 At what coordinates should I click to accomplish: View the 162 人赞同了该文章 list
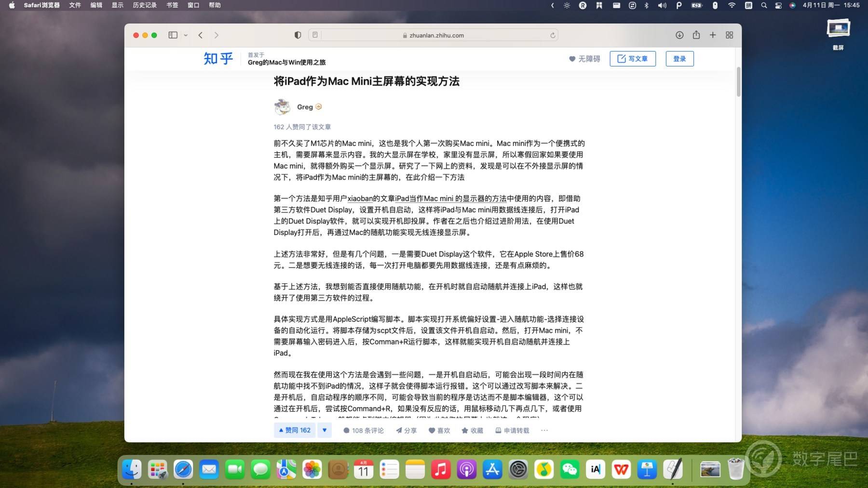pyautogui.click(x=302, y=127)
